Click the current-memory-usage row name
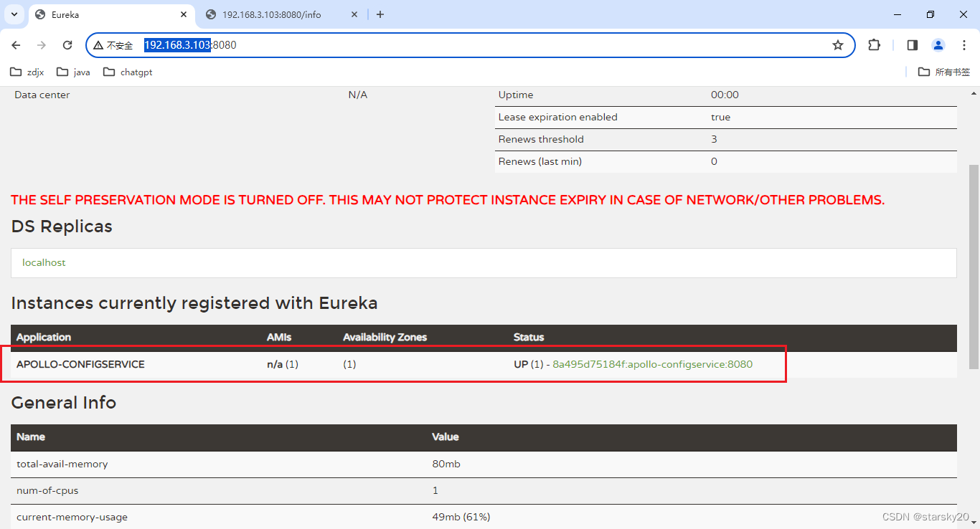 72,517
